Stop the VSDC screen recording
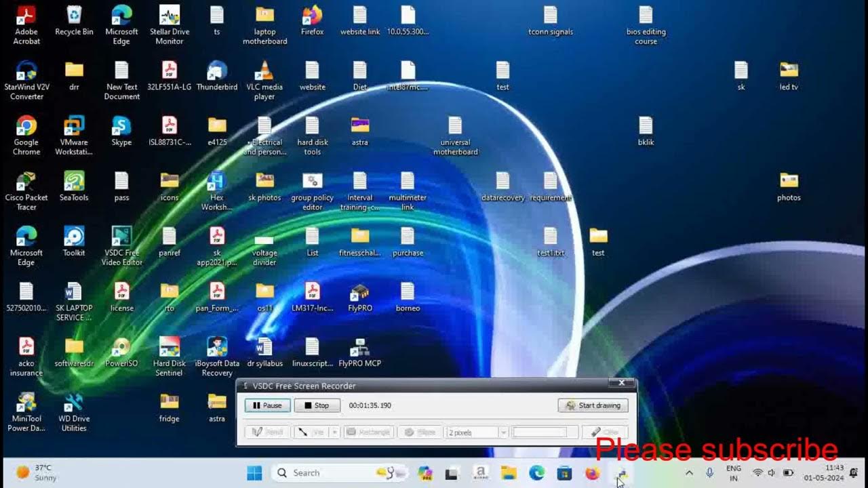 pyautogui.click(x=317, y=405)
